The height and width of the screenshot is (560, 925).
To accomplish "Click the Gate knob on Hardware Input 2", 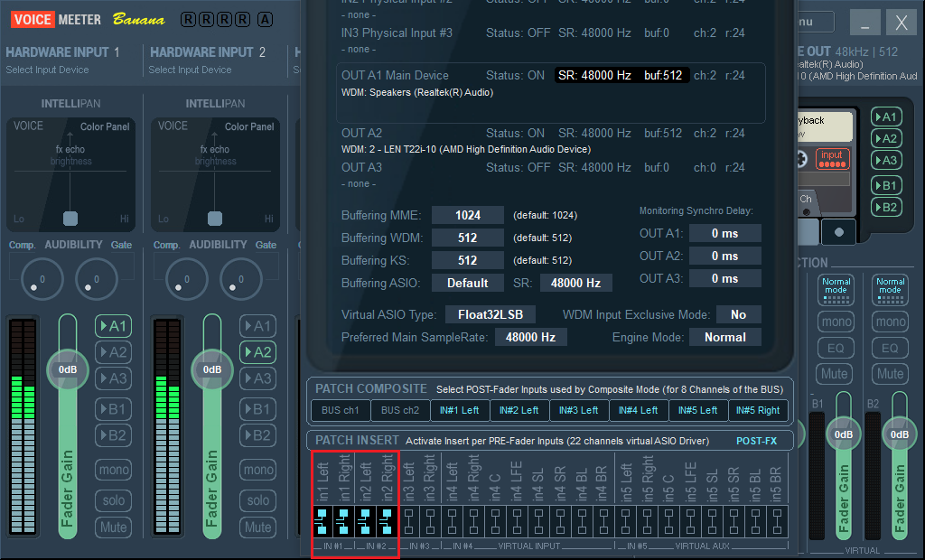I will [x=240, y=279].
